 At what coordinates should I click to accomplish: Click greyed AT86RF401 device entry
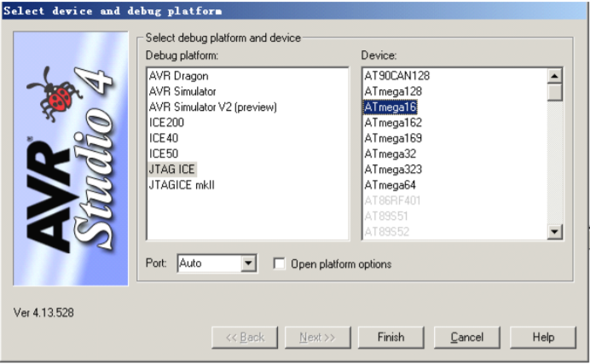392,200
